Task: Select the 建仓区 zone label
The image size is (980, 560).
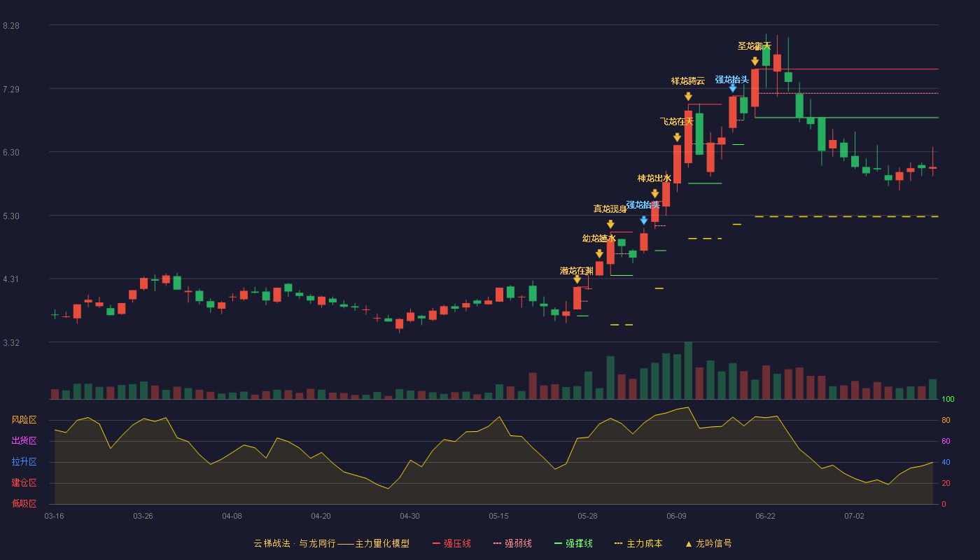Action: pyautogui.click(x=24, y=483)
